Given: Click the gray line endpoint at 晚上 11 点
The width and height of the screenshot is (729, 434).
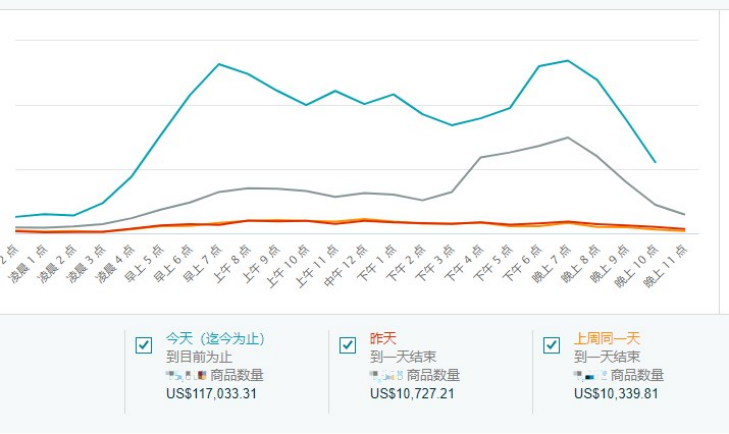Looking at the screenshot, I should pos(684,214).
